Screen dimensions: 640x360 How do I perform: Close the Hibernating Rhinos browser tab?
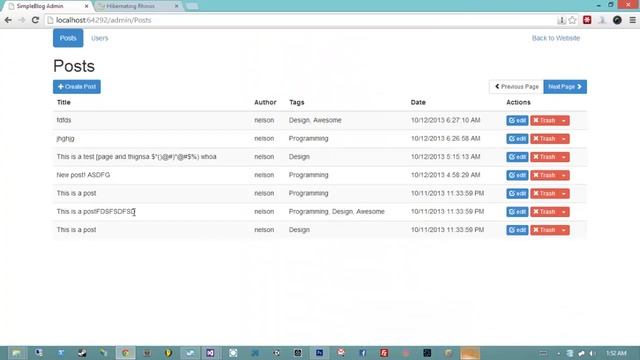pos(176,6)
